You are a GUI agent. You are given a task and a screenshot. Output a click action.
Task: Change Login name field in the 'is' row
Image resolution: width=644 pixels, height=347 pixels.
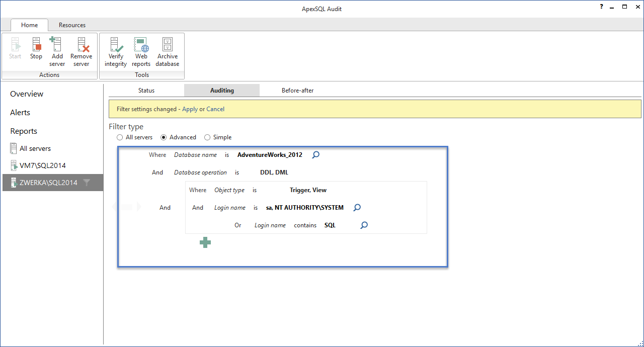coord(230,208)
